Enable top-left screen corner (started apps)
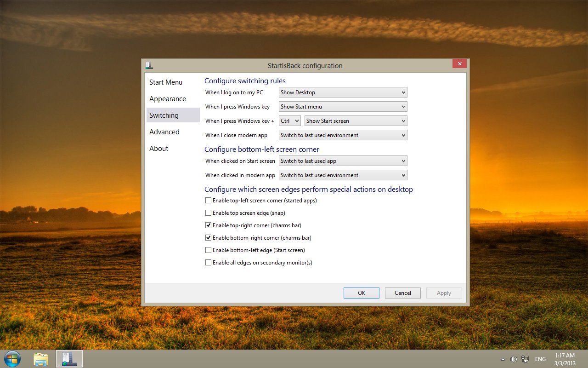Screen dimensions: 588x368 [208, 200]
